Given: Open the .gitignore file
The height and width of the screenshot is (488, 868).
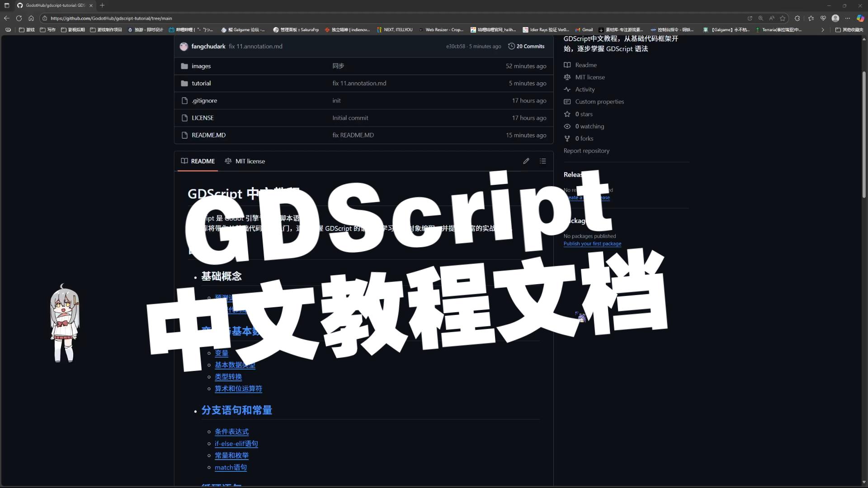Looking at the screenshot, I should pyautogui.click(x=204, y=100).
